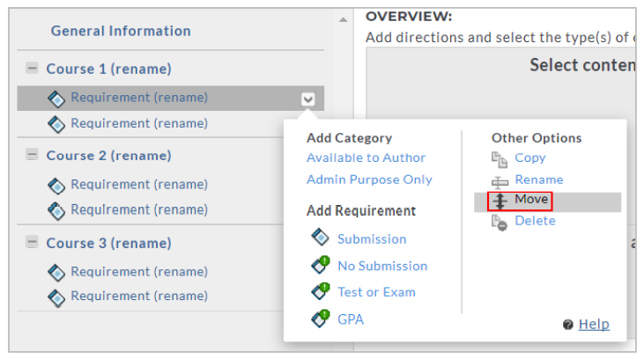Add an Admin Purpose Only category
The width and height of the screenshot is (644, 359).
[369, 179]
